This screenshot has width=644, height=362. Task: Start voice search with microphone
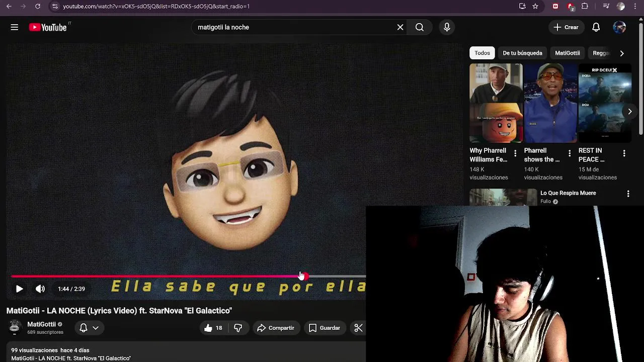(x=447, y=27)
